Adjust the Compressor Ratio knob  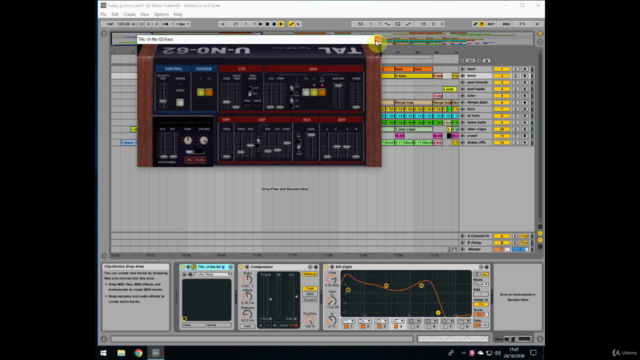(247, 280)
